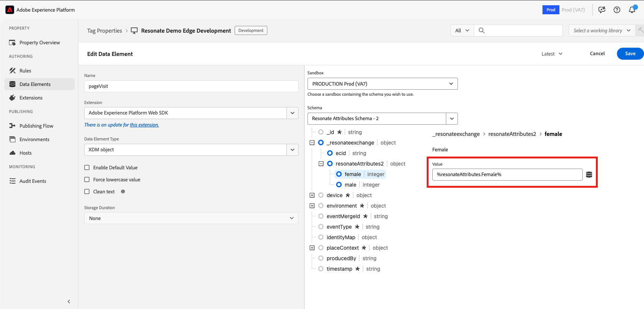
Task: Select the identityMap field radio
Action: click(321, 237)
